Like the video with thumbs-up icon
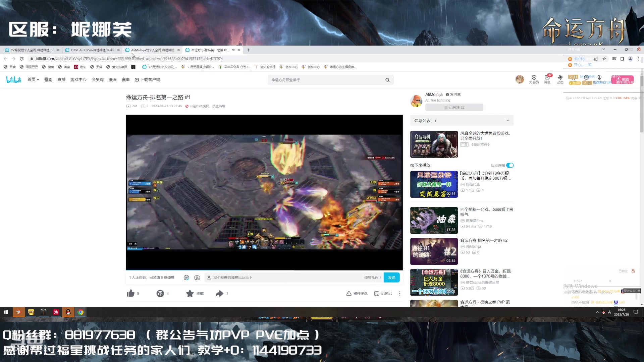The width and height of the screenshot is (644, 362). [130, 293]
